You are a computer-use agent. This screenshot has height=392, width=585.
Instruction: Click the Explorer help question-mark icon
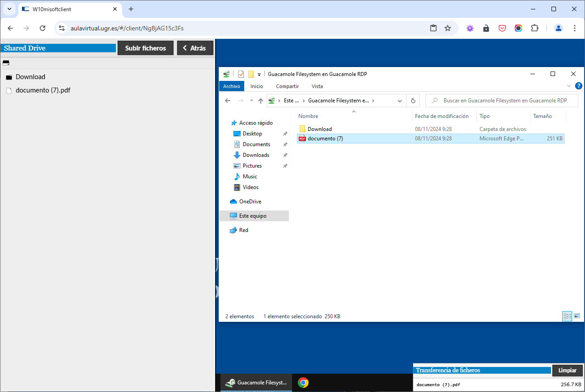(x=578, y=86)
